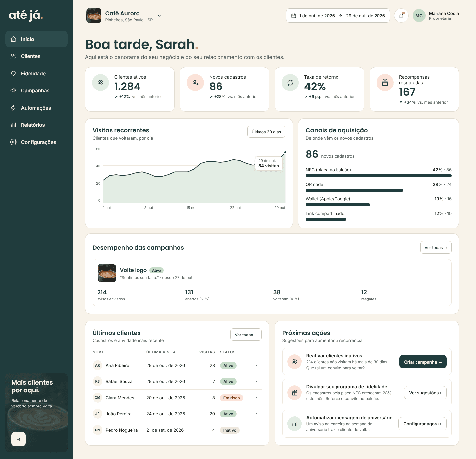Click the NFC (placa no balcão) progress bar
The height and width of the screenshot is (459, 476).
click(378, 176)
